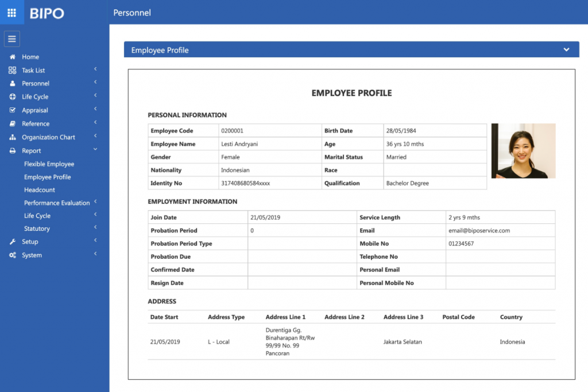The width and height of the screenshot is (588, 392).
Task: Collapse the Report menu chevron
Action: tap(95, 150)
